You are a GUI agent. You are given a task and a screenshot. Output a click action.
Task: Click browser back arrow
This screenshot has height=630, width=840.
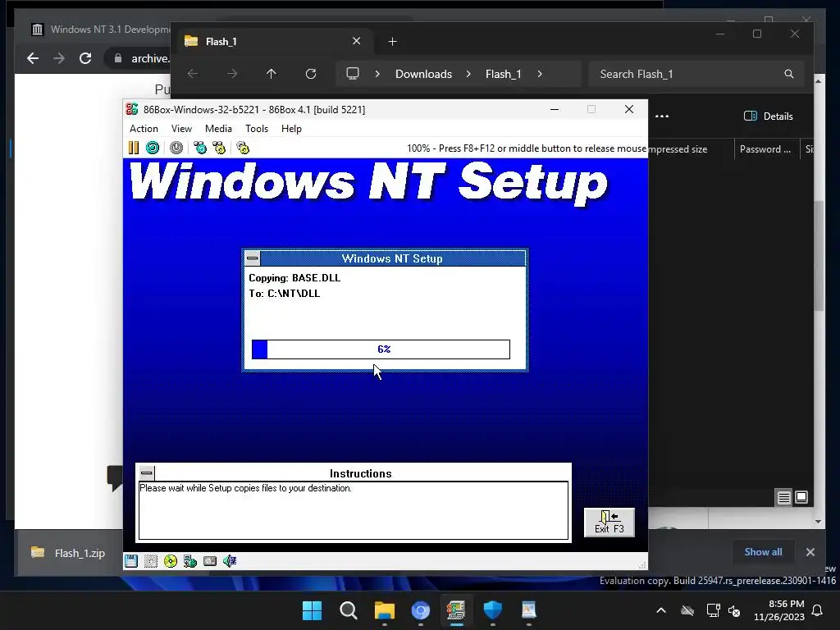coord(33,58)
